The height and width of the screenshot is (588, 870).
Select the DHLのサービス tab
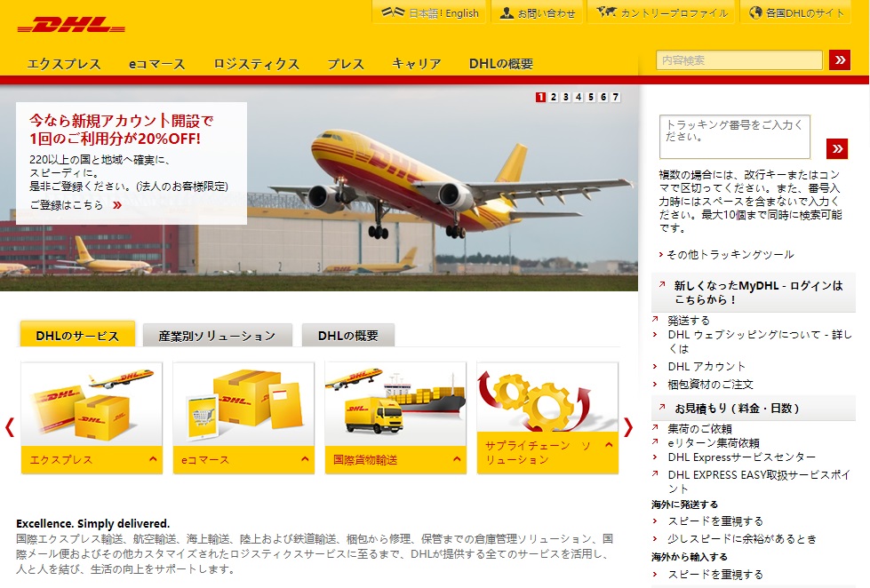tap(77, 335)
